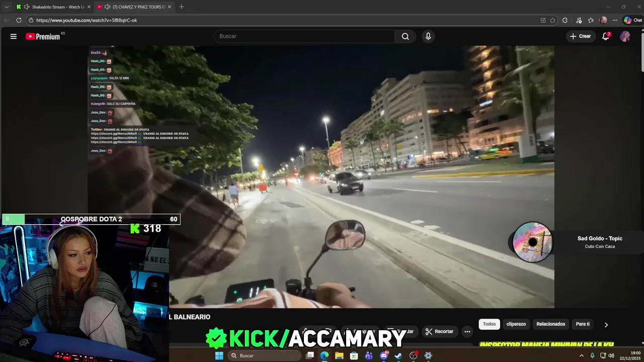The width and height of the screenshot is (644, 362).
Task: Select the Relacionados filter chip
Action: 551,324
